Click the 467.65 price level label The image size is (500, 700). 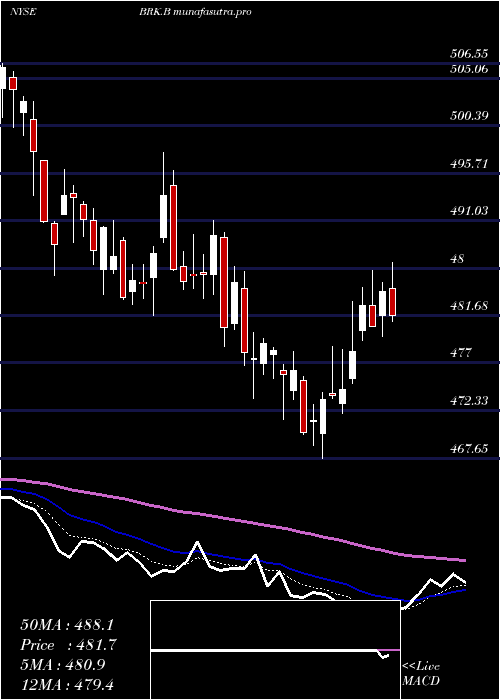tap(469, 448)
